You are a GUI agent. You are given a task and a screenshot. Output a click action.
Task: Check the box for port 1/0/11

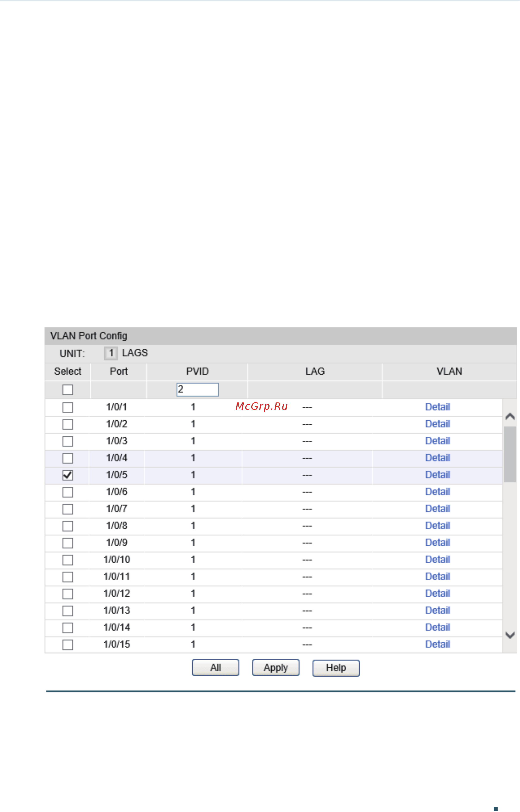pyautogui.click(x=67, y=577)
